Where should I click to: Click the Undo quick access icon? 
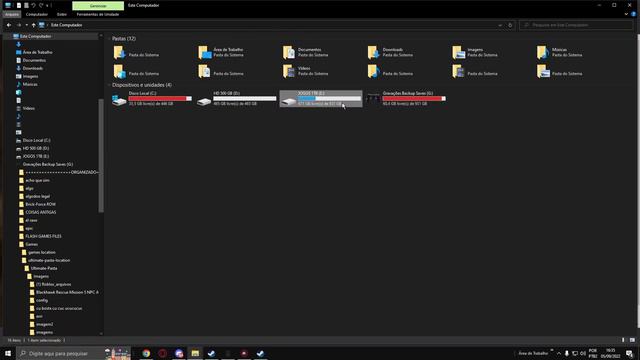click(x=33, y=5)
